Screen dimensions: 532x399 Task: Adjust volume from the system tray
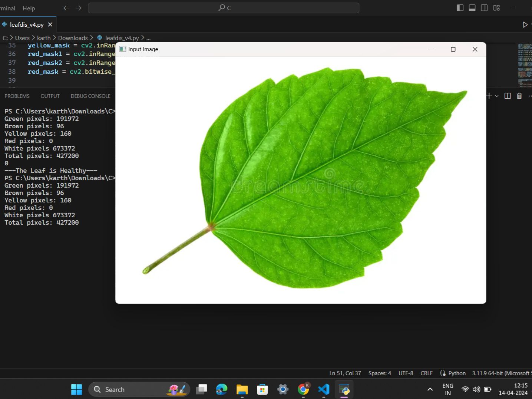point(476,389)
